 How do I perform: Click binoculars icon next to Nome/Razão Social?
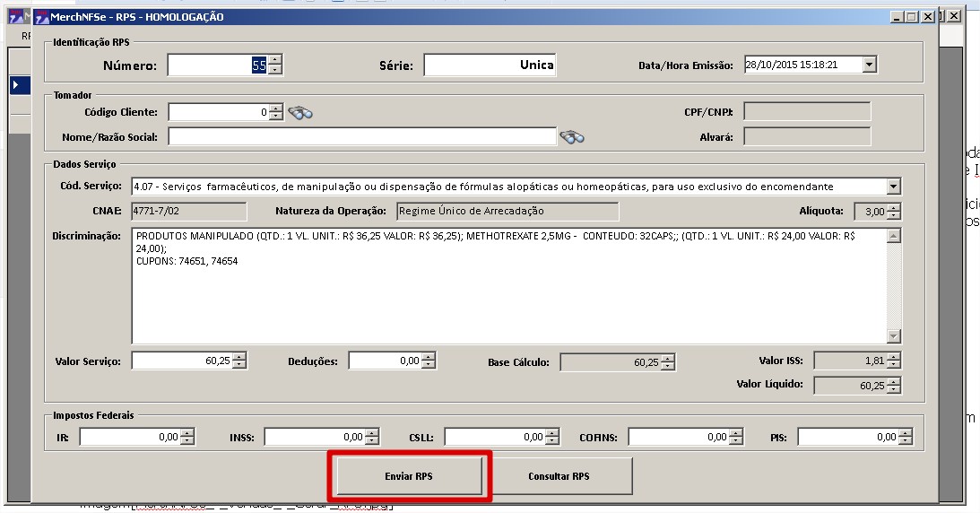click(x=571, y=137)
